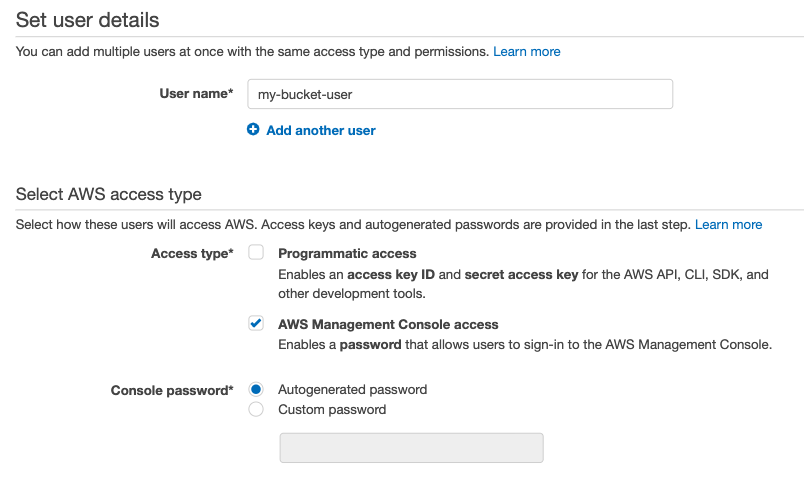Viewport: 804px width, 478px height.
Task: Open Learn more link under Set user details
Action: 527,51
